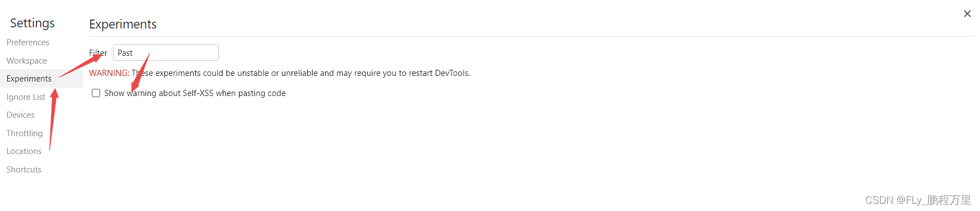The width and height of the screenshot is (980, 211).
Task: Click the Filter input containing Past
Action: [166, 52]
